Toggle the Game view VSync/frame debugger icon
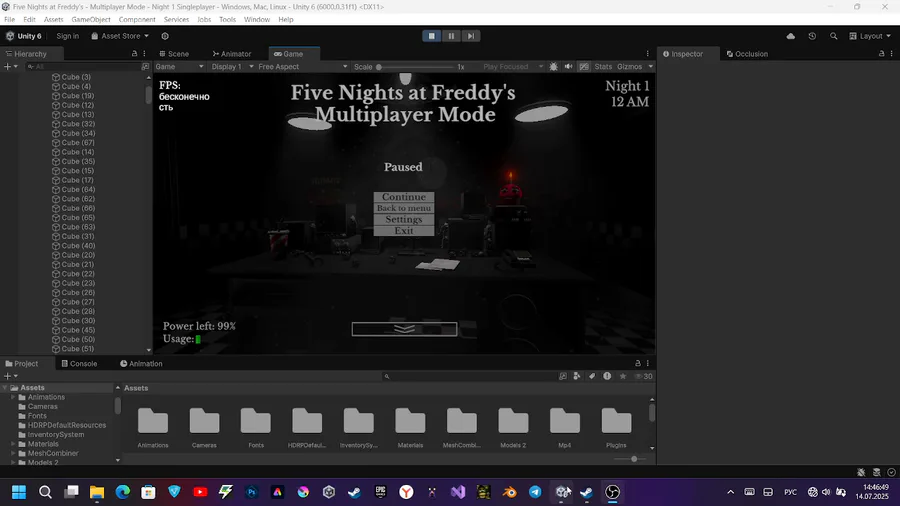The width and height of the screenshot is (900, 506). tap(553, 67)
